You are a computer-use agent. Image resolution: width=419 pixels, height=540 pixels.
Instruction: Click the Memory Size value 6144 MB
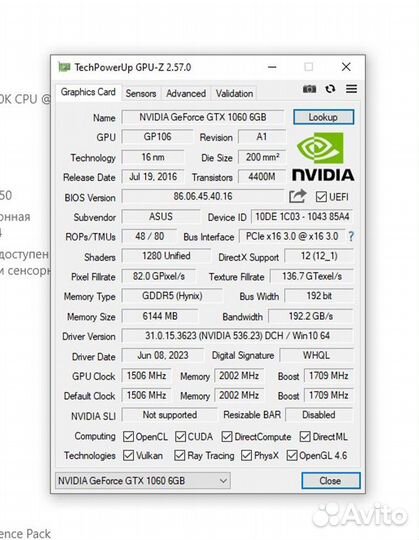click(x=160, y=316)
